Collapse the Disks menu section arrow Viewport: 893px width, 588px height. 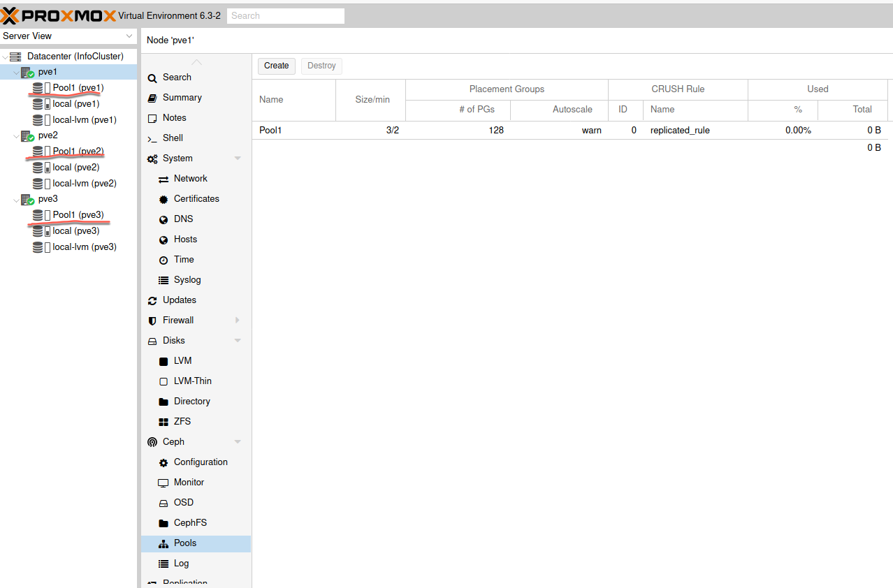(238, 341)
